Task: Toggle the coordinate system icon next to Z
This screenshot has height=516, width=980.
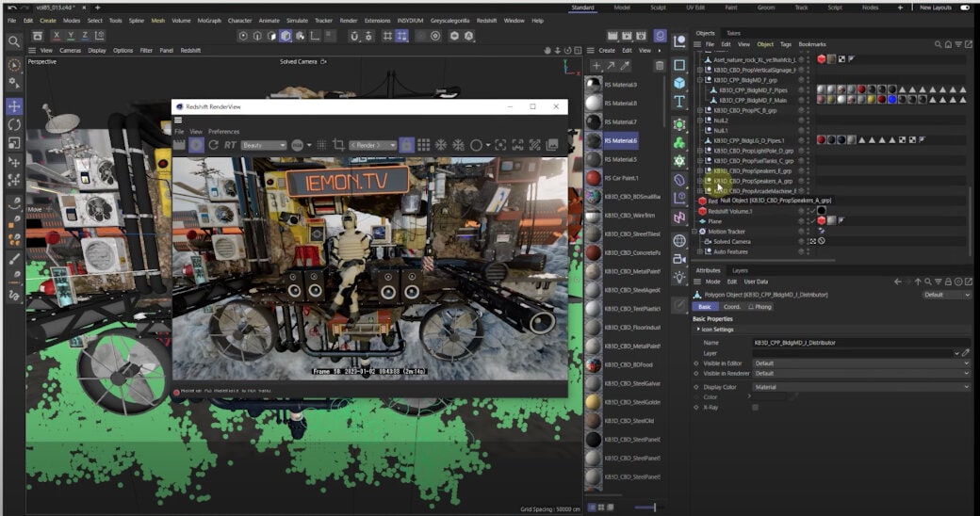Action: 99,36
